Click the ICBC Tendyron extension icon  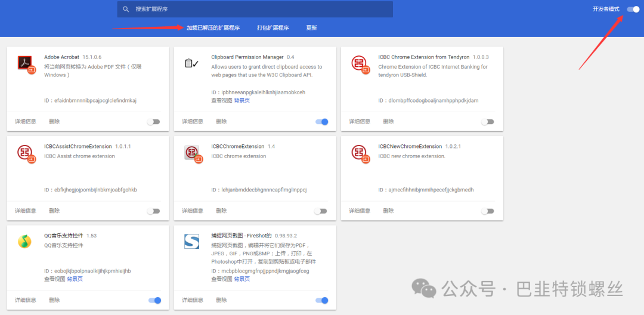pyautogui.click(x=361, y=64)
